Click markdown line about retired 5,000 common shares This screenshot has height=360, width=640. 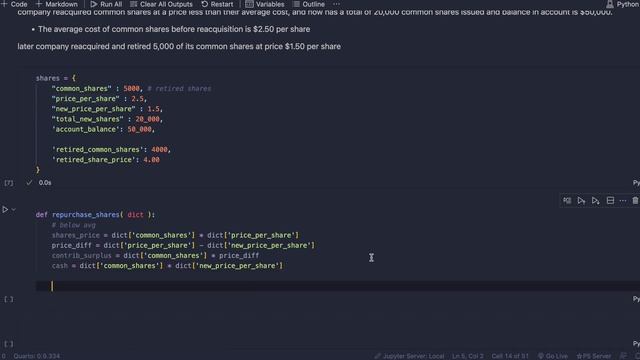point(179,47)
